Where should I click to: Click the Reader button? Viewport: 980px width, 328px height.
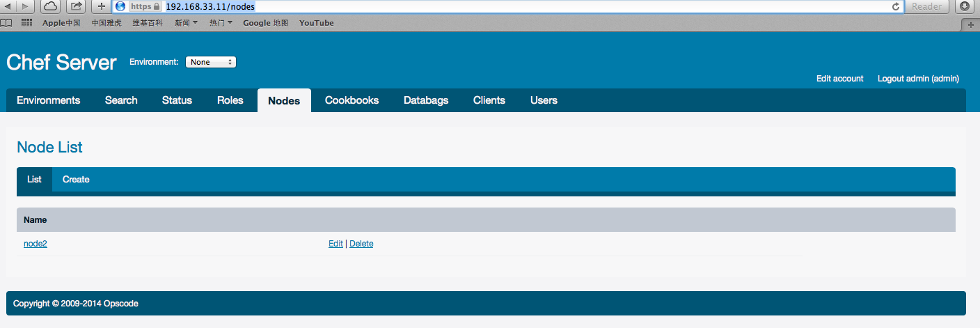pos(926,6)
